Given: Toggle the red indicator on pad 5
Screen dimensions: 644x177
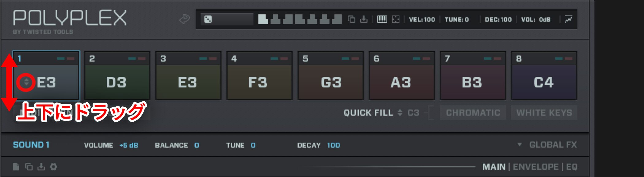Looking at the screenshot, I should point(355,58).
